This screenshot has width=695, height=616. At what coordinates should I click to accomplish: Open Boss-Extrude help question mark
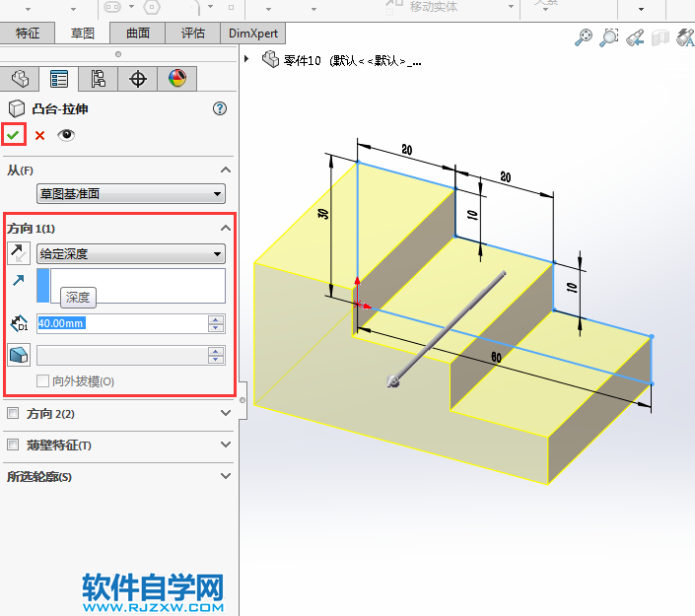[220, 108]
